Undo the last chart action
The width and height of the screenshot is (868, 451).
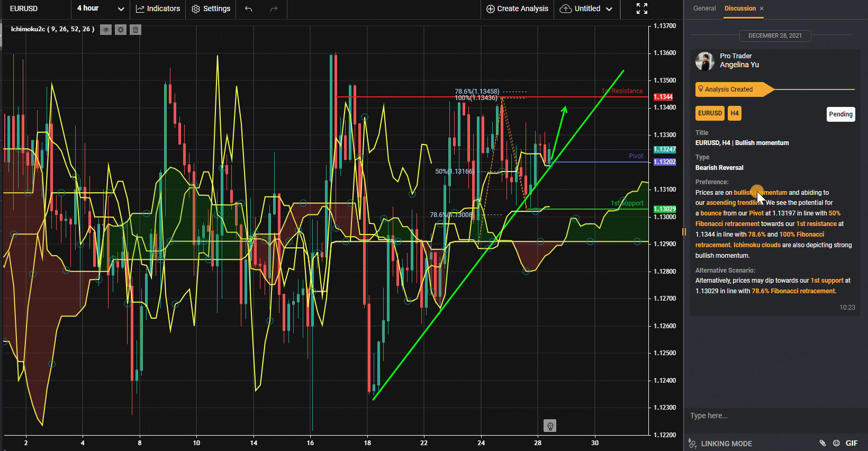tap(249, 8)
